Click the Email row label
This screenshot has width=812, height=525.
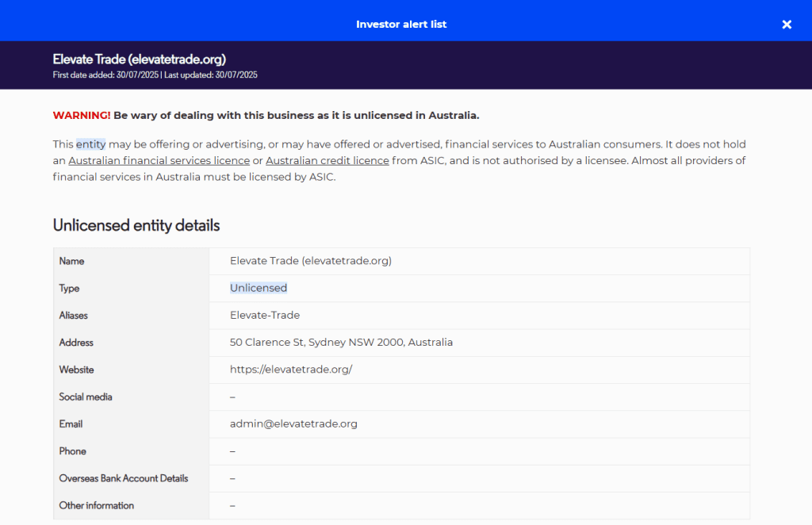click(x=71, y=424)
